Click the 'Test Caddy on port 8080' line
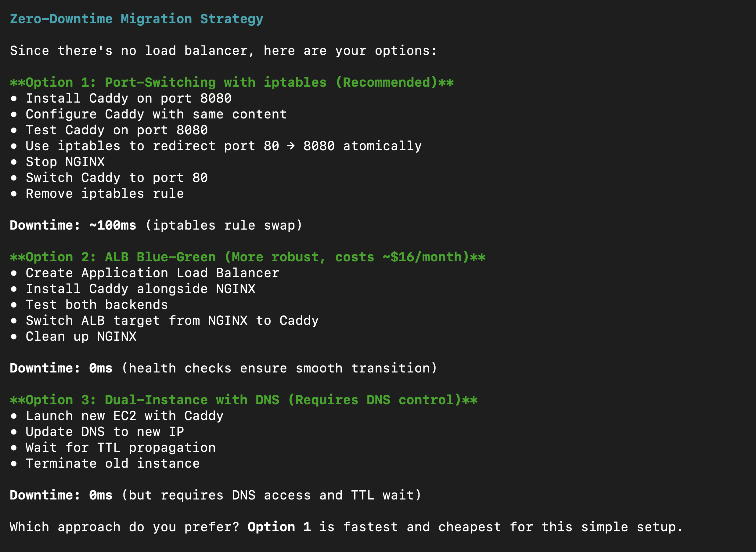The image size is (756, 552). pyautogui.click(x=117, y=130)
